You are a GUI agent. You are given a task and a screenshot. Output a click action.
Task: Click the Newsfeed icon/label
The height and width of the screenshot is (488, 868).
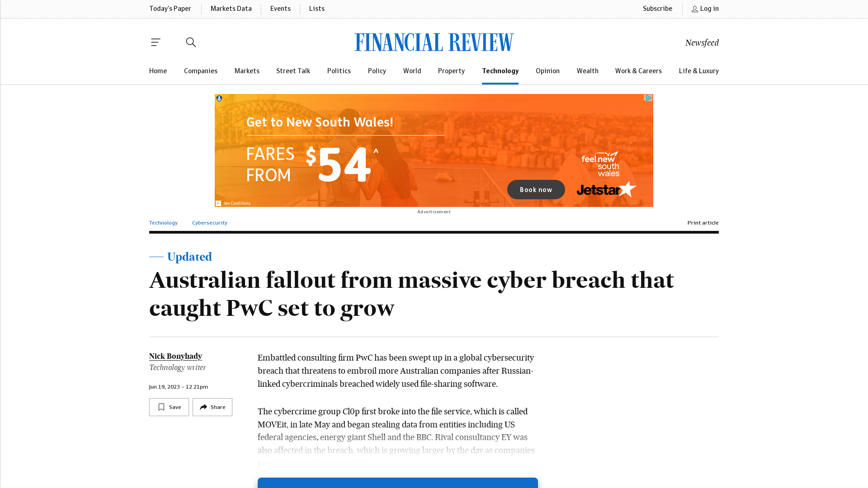click(702, 43)
